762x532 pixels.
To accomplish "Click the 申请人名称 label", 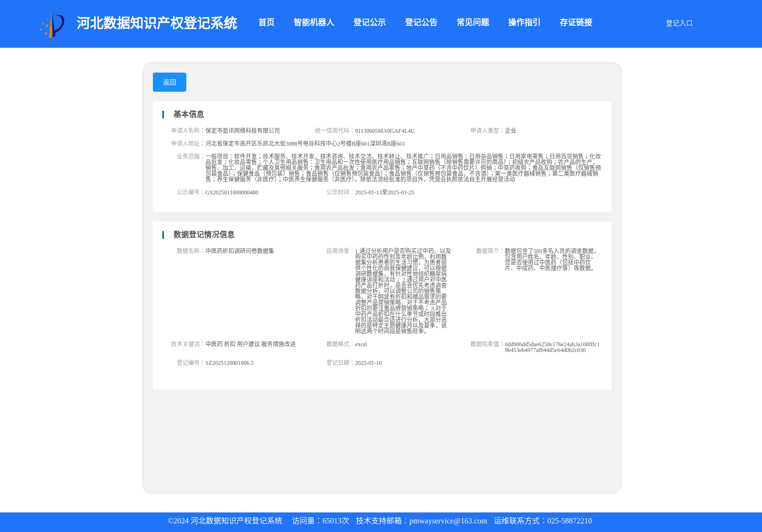I will pyautogui.click(x=188, y=131).
